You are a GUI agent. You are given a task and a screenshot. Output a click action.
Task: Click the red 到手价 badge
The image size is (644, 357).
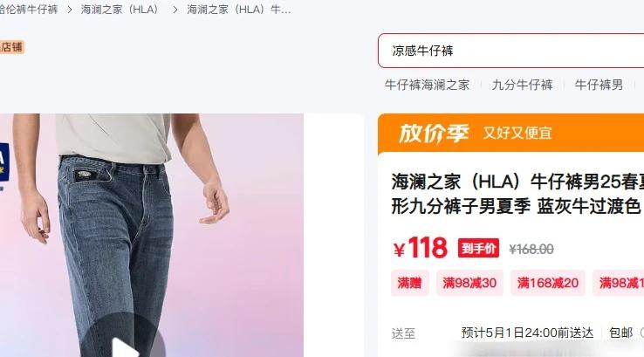coord(478,248)
